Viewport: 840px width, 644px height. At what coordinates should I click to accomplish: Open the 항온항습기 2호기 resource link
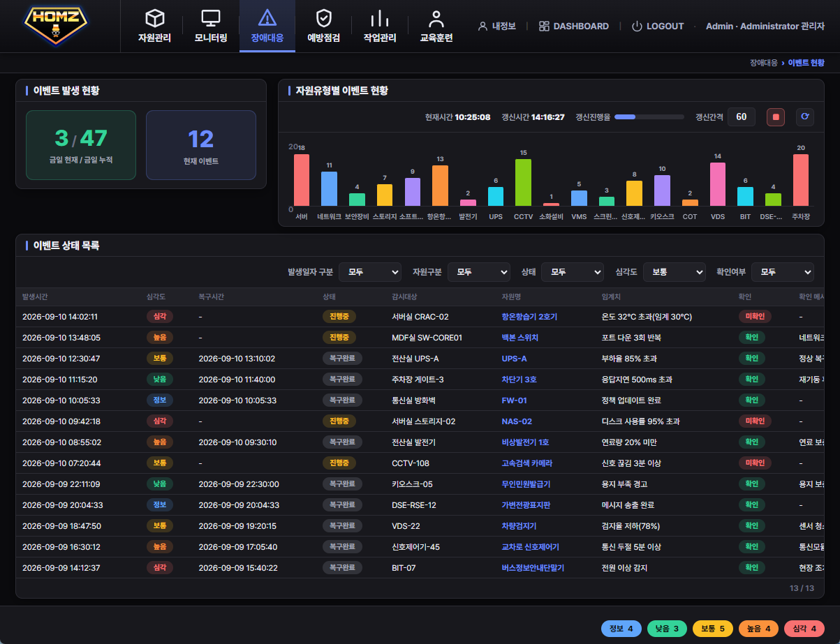pyautogui.click(x=529, y=317)
